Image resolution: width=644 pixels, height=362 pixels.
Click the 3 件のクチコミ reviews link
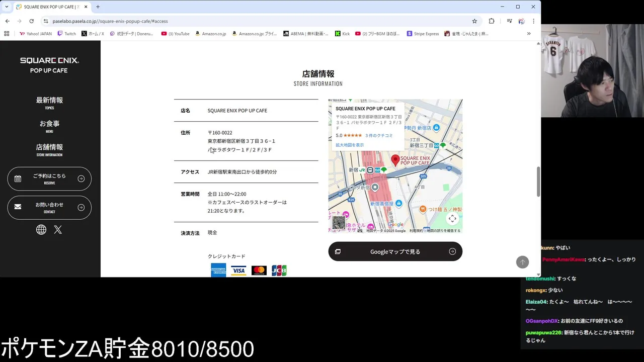tap(379, 135)
